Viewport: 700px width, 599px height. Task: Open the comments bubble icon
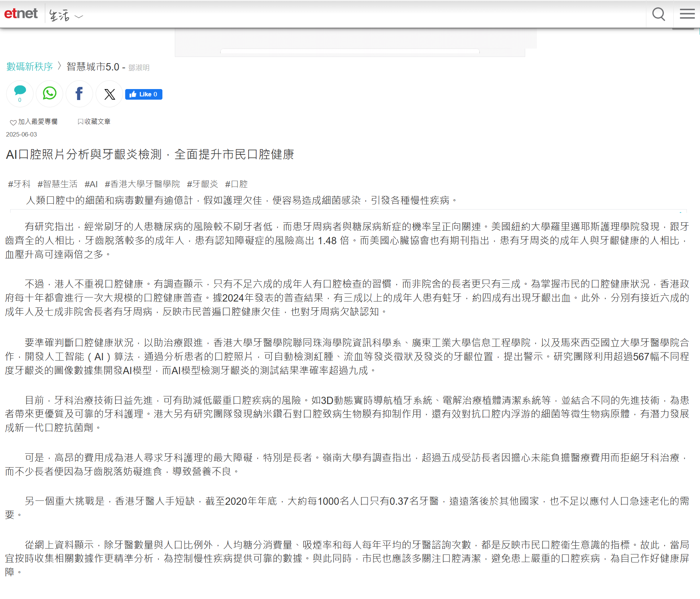tap(20, 94)
